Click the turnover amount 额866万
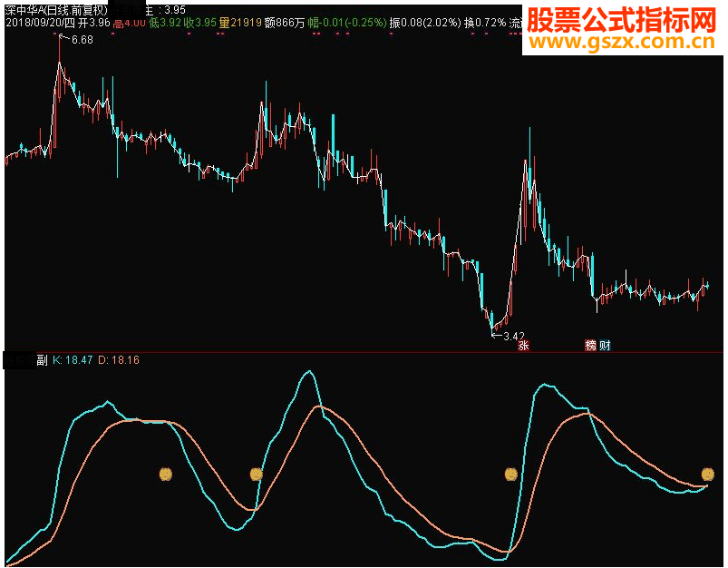Viewport: 728px width, 568px height. point(285,23)
